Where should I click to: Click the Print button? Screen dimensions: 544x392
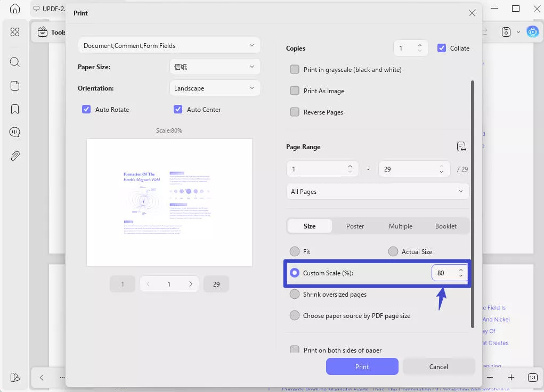coord(362,366)
